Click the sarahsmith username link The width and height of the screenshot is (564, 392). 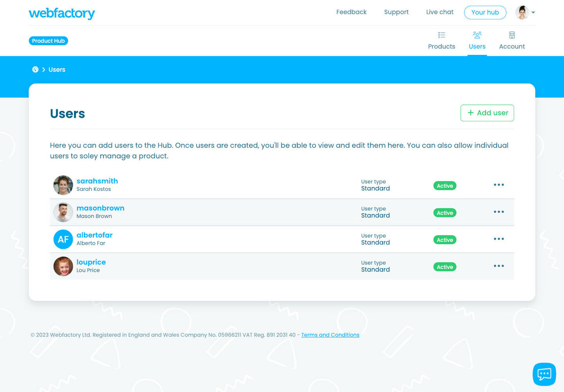pos(97,181)
